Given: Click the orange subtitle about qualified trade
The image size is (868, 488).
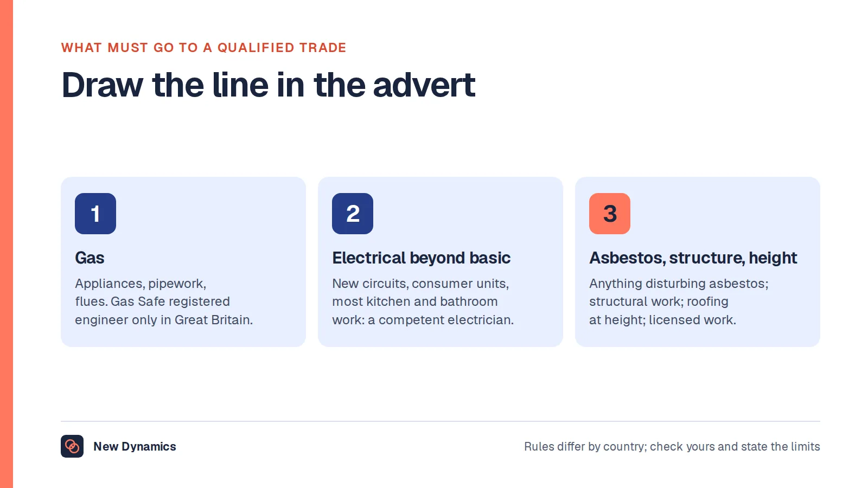Looking at the screenshot, I should point(203,48).
